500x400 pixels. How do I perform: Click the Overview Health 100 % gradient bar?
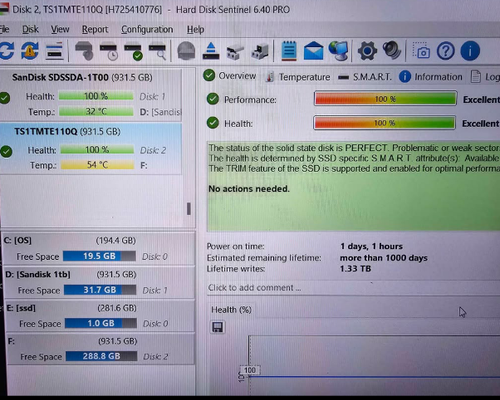[384, 123]
